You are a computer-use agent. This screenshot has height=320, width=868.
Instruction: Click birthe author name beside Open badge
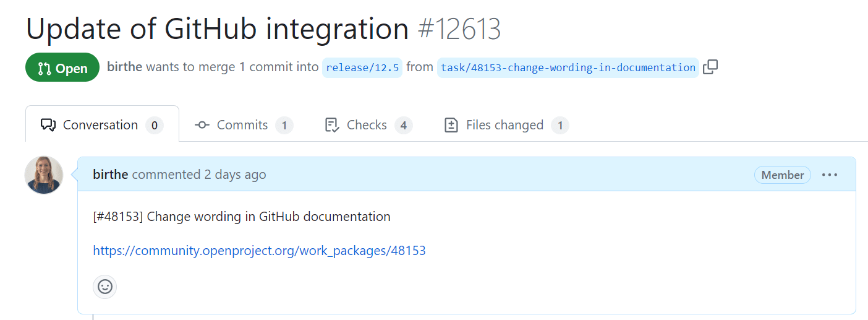(x=124, y=67)
